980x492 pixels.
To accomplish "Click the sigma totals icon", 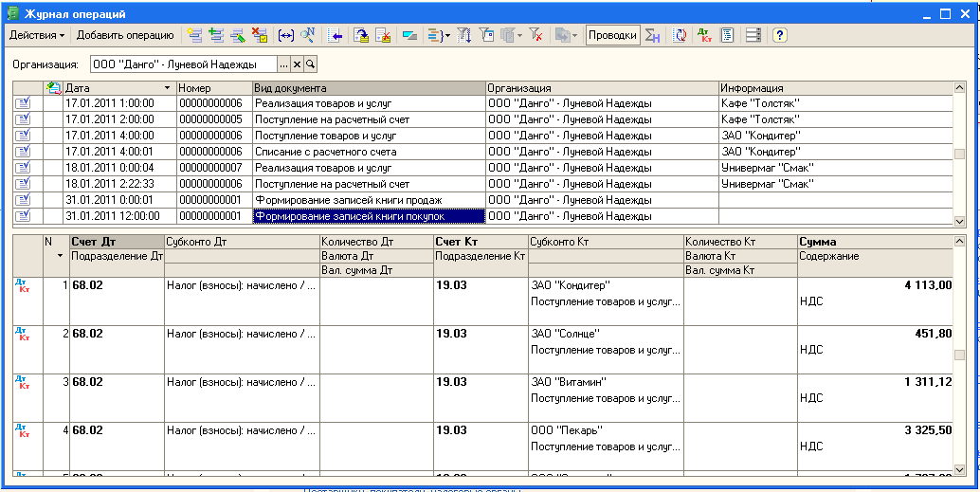I will 652,35.
